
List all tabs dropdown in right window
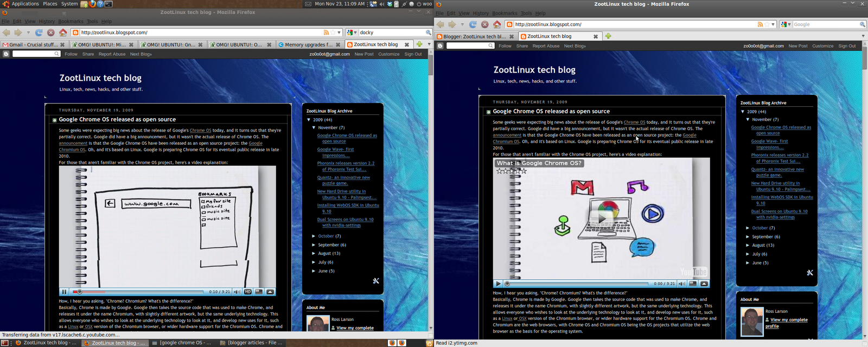[x=863, y=36]
